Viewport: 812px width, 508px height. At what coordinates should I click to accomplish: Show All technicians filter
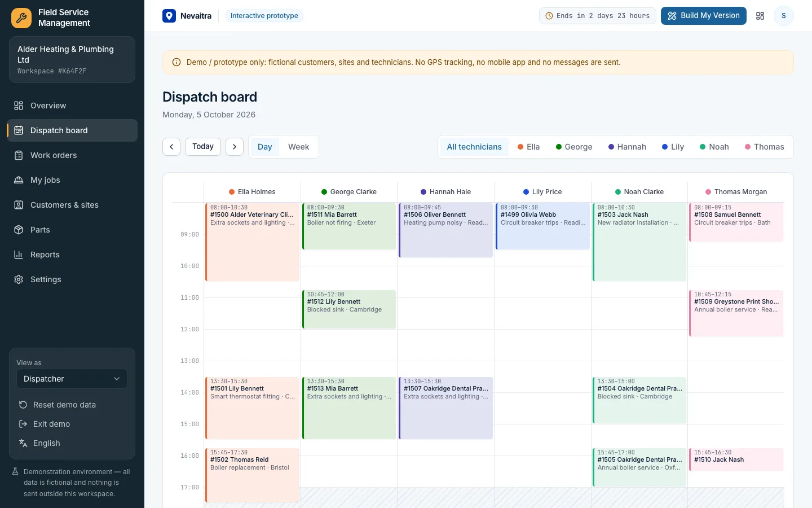tap(474, 147)
